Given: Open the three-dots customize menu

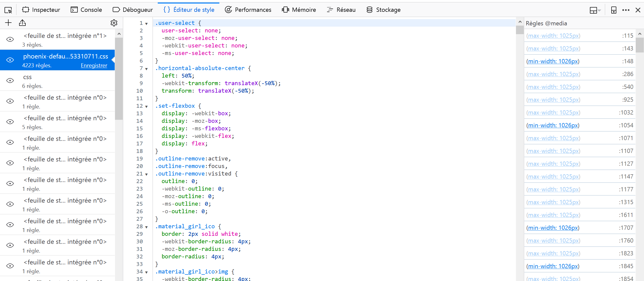Looking at the screenshot, I should (x=626, y=10).
